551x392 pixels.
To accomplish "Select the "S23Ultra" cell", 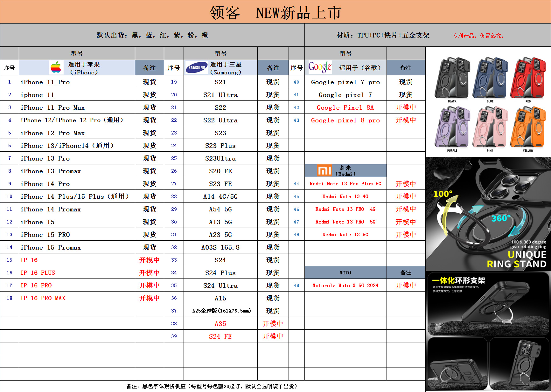I will (220, 158).
